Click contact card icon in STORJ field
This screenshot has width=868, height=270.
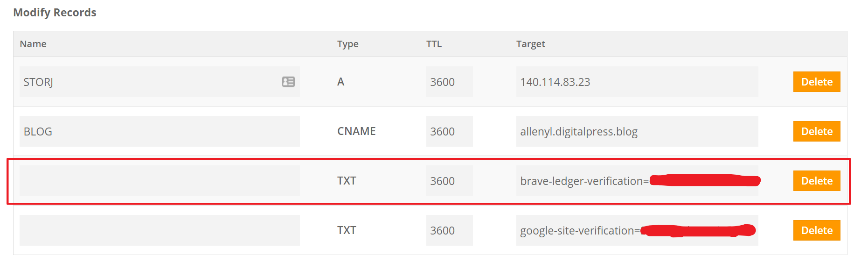click(288, 82)
